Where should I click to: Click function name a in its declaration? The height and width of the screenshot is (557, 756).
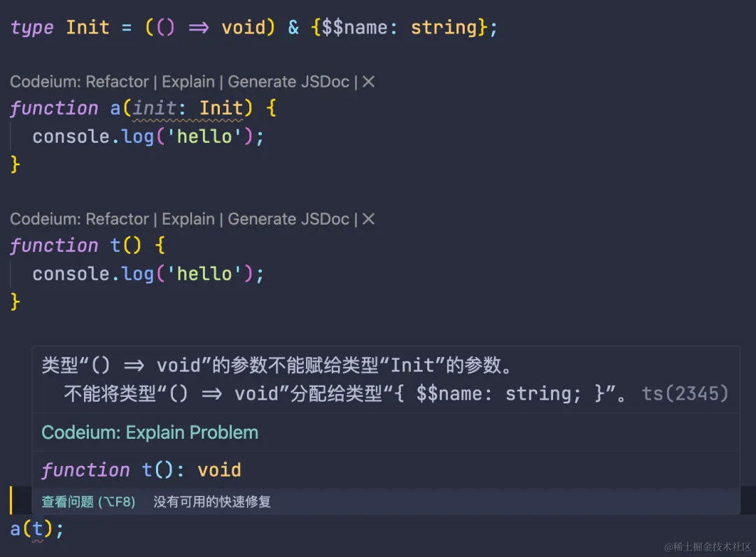(x=115, y=108)
